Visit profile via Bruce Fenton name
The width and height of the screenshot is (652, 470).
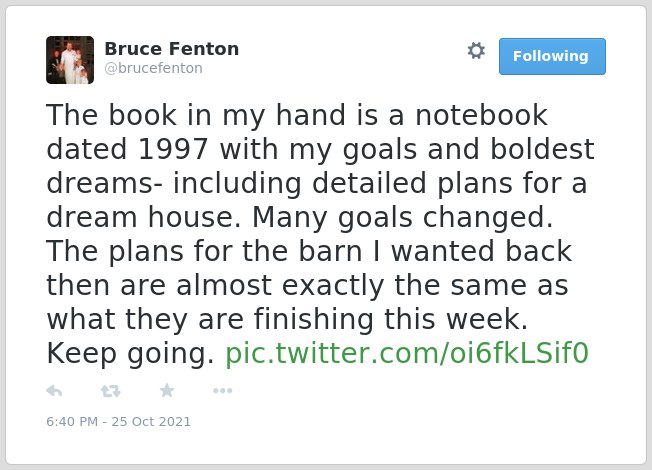pos(172,49)
